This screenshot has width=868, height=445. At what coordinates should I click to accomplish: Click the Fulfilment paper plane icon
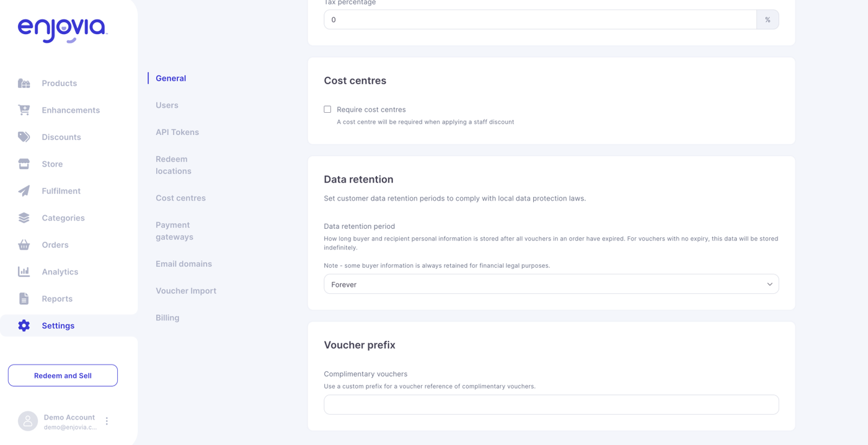point(24,191)
